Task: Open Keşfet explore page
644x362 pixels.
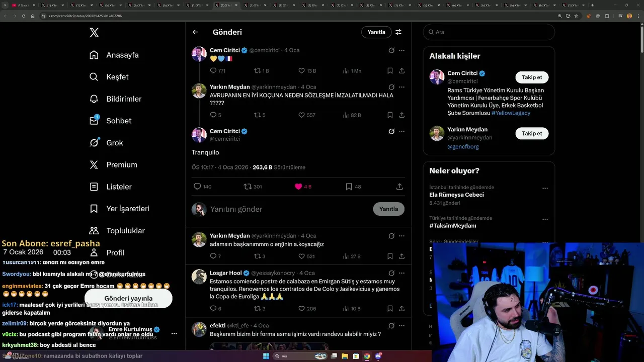Action: (109, 77)
